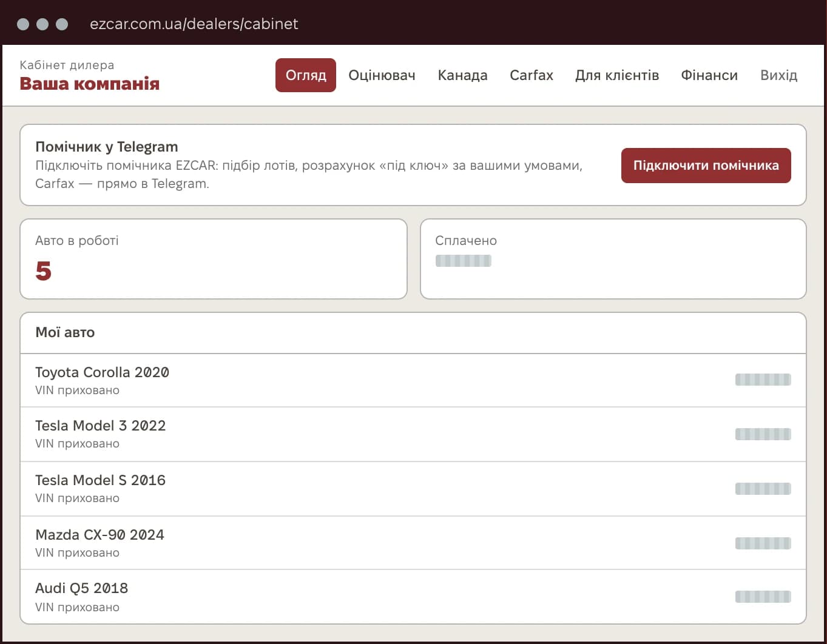This screenshot has width=827, height=644.
Task: Open the Огляд tab
Action: pos(306,75)
